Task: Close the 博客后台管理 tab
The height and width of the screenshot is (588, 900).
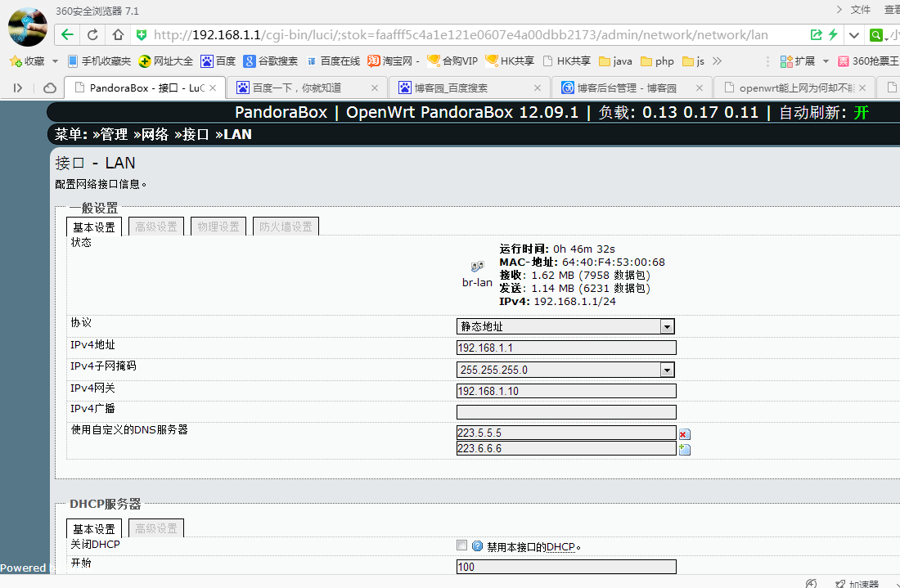Action: pyautogui.click(x=699, y=88)
